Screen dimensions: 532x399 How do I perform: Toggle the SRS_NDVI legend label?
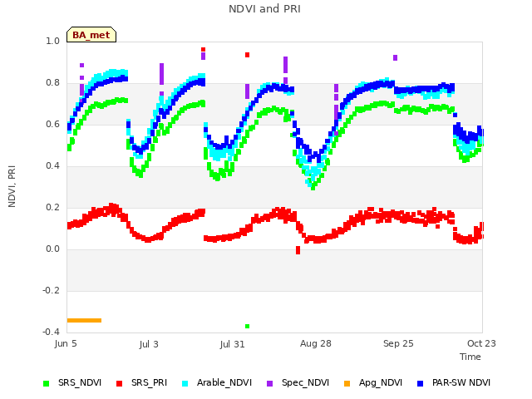80,382
